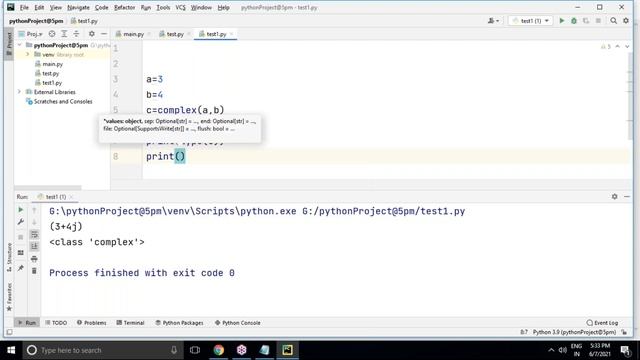The width and height of the screenshot is (640, 360).
Task: Expand External Libraries node
Action: (19, 92)
